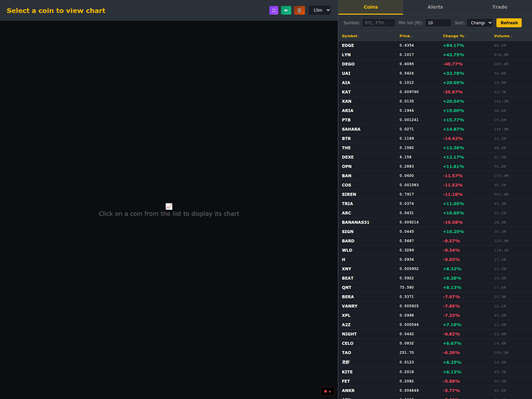
Task: Switch to the Trade tab
Action: (500, 7)
